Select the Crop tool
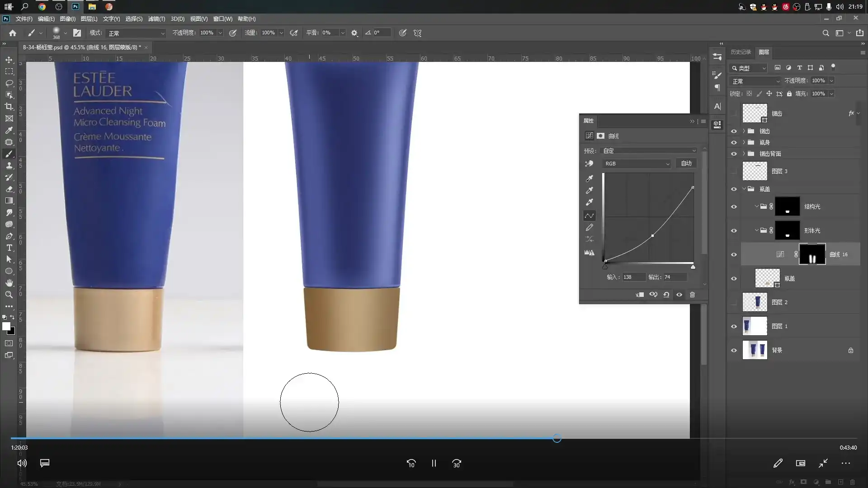The image size is (868, 488). [9, 107]
